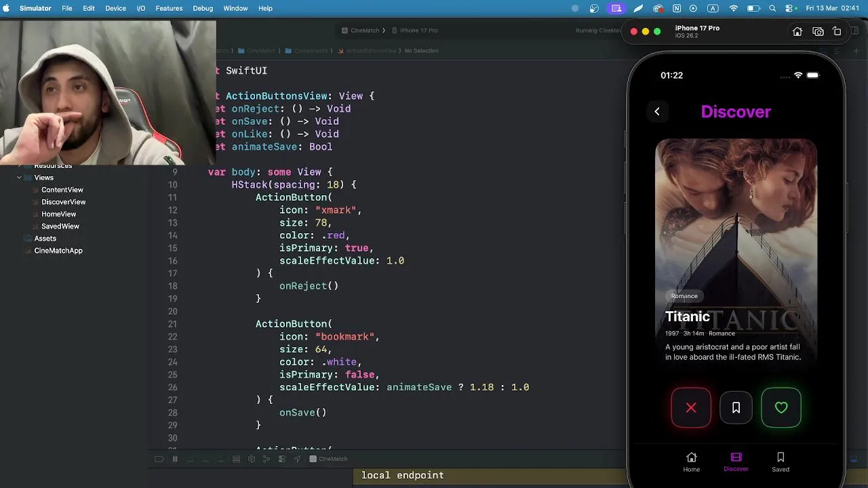Click code line 18 onReject() call

(309, 286)
